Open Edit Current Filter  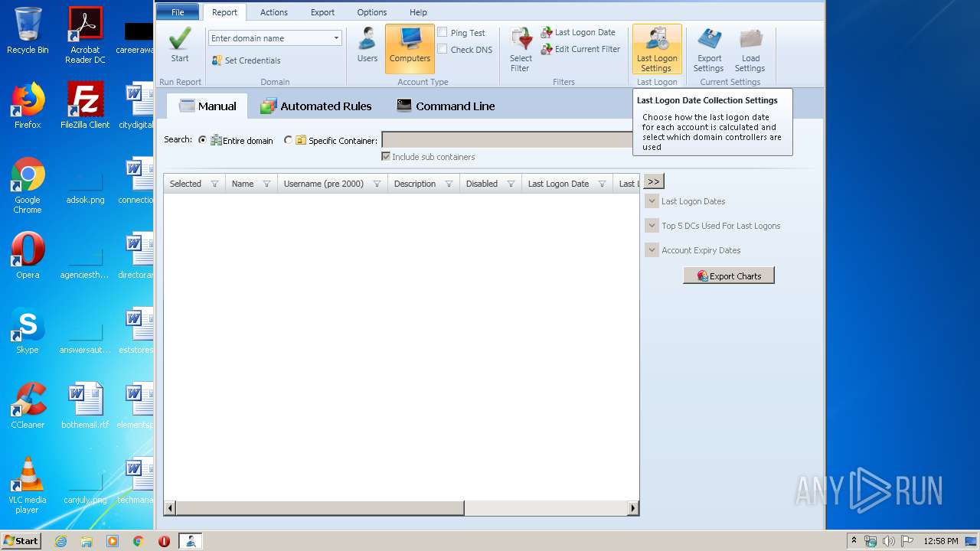[x=581, y=49]
